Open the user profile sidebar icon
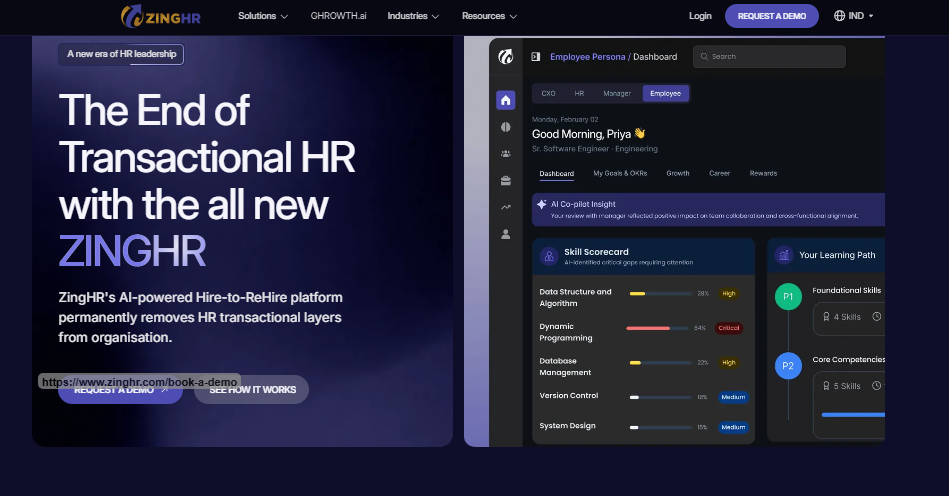Image resolution: width=949 pixels, height=496 pixels. click(505, 234)
